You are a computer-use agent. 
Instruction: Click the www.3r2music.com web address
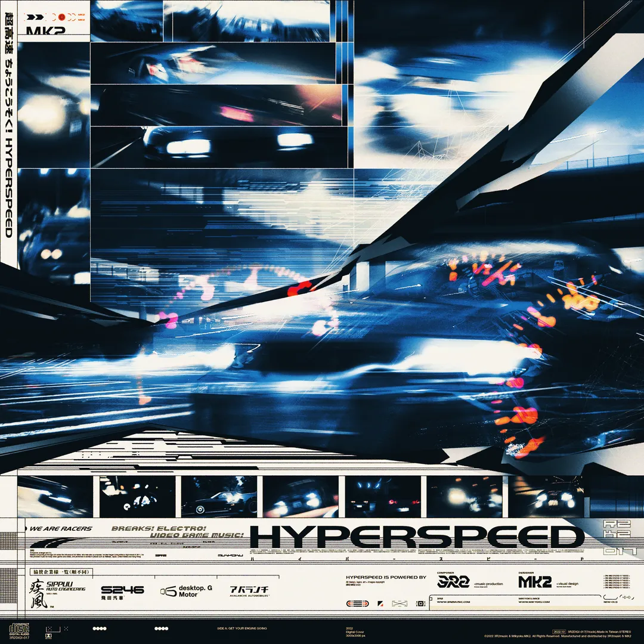453,602
